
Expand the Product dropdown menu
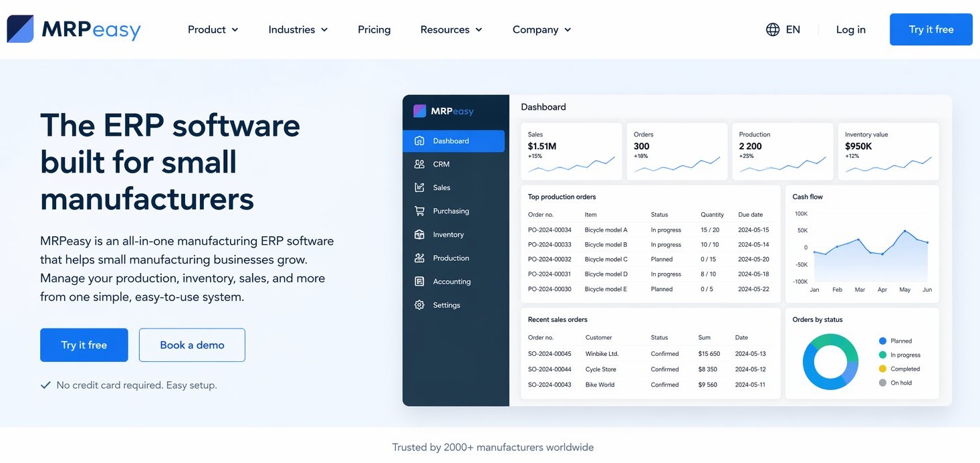coord(213,29)
